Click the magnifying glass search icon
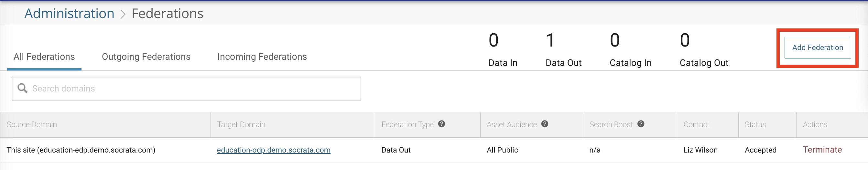868x170 pixels. (22, 89)
